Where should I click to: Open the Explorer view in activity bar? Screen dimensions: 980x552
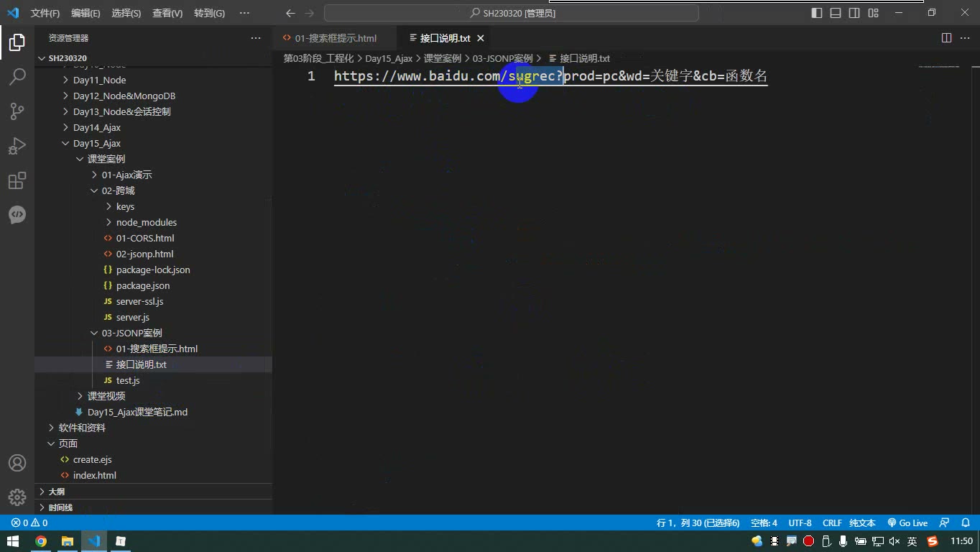[17, 42]
